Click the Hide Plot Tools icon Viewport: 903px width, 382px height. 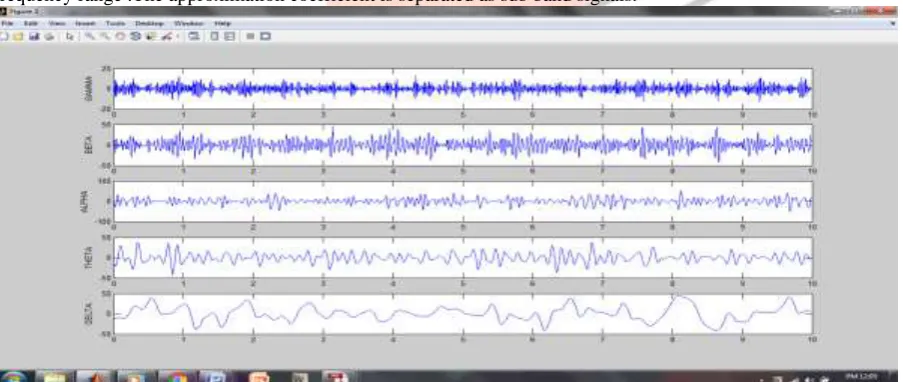(250, 36)
